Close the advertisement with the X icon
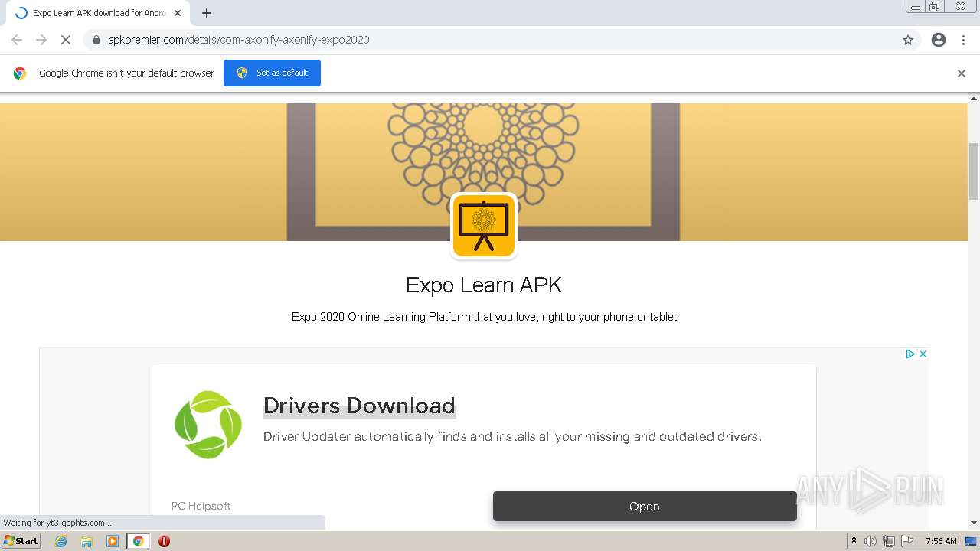Image resolution: width=980 pixels, height=551 pixels. click(923, 354)
